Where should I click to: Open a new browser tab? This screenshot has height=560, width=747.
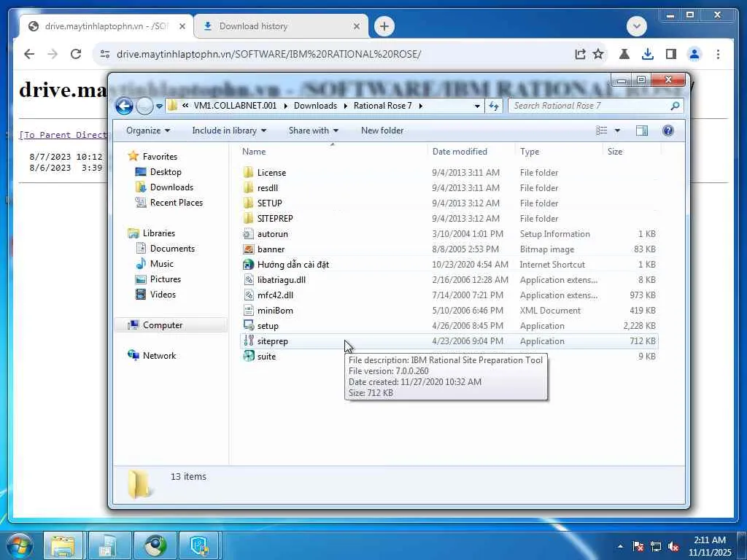click(384, 26)
